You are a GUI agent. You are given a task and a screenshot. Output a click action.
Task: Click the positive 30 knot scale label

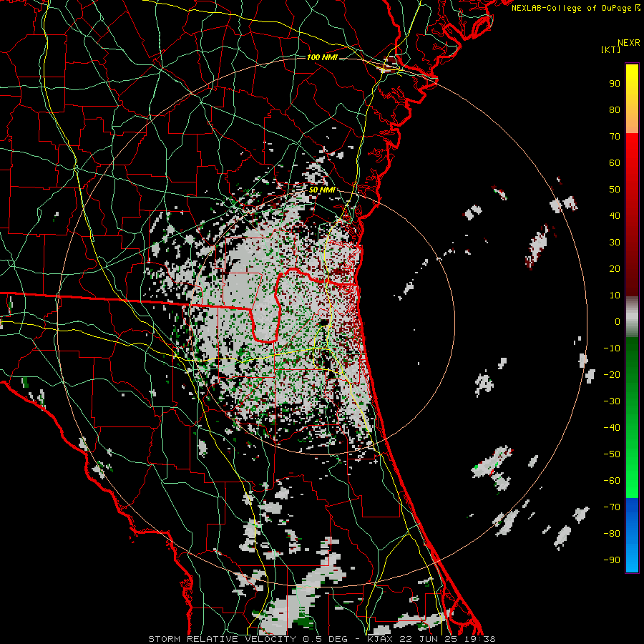[615, 243]
